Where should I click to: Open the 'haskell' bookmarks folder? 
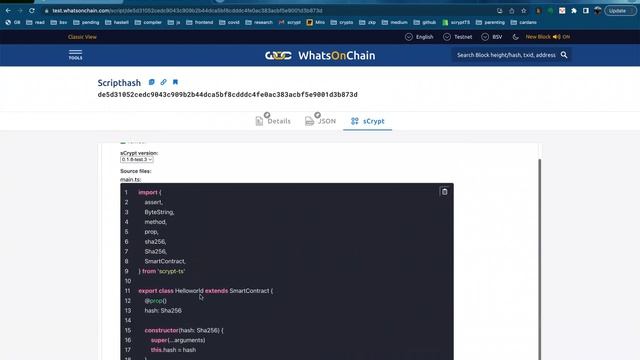117,22
